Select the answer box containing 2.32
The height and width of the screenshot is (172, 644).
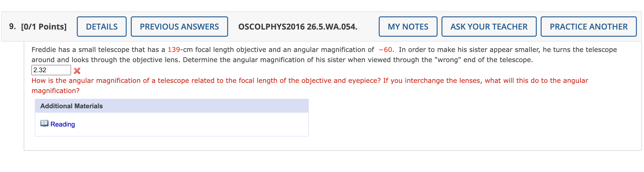[51, 70]
